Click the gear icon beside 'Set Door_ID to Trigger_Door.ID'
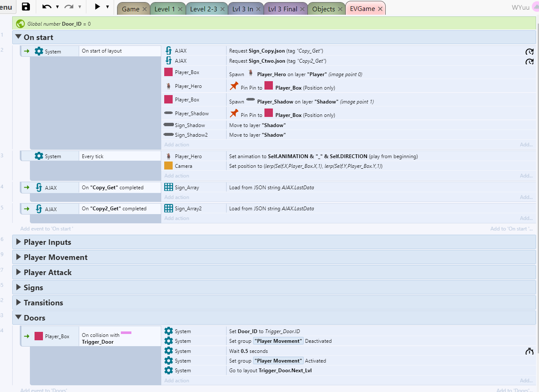Image resolution: width=539 pixels, height=392 pixels. coord(168,331)
